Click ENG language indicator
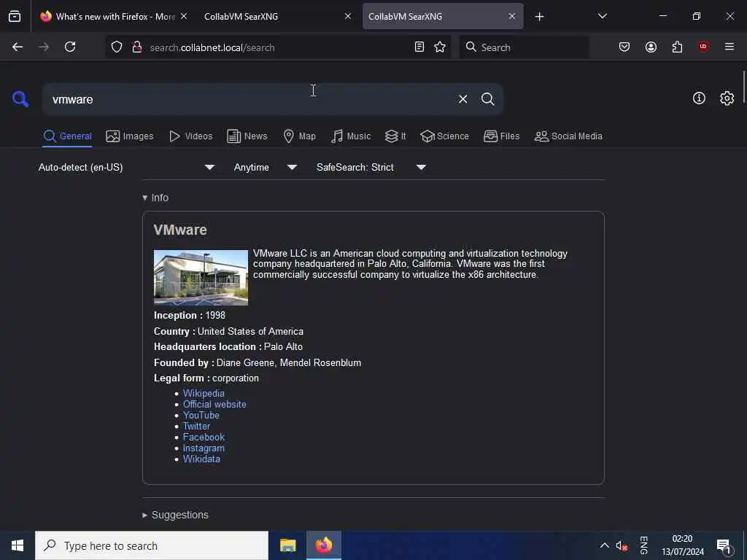Image resolution: width=747 pixels, height=560 pixels. pos(643,545)
